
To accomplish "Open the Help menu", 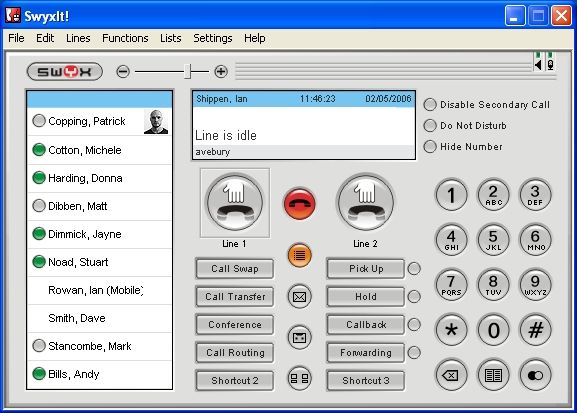I will point(254,38).
